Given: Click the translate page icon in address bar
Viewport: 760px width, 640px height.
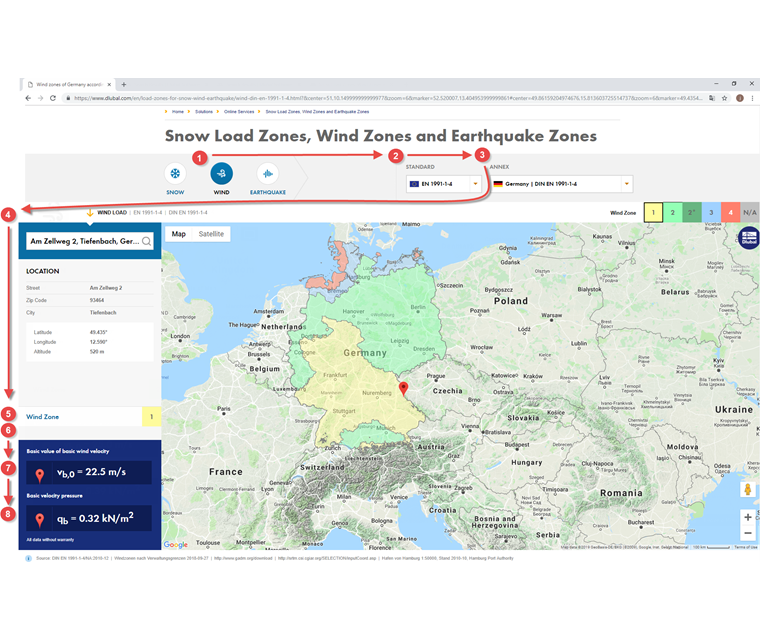Looking at the screenshot, I should tap(712, 98).
